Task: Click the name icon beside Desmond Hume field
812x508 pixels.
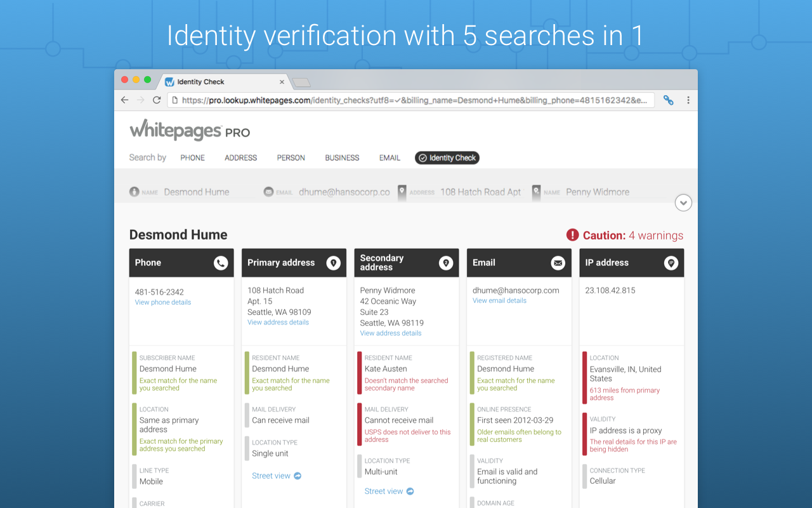Action: pos(134,192)
